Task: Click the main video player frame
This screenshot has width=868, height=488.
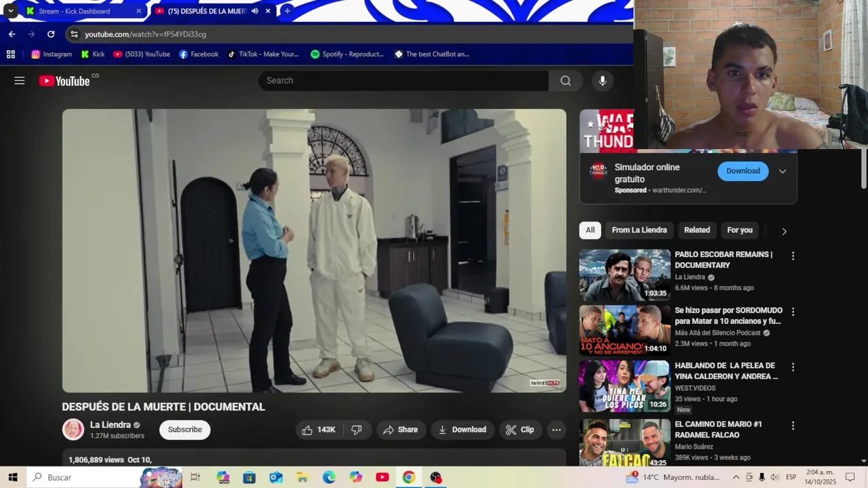Action: point(314,251)
